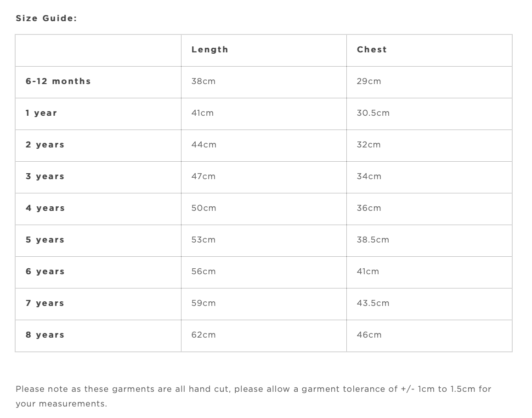Click the Size Guide heading
532x418 pixels.
tap(46, 18)
